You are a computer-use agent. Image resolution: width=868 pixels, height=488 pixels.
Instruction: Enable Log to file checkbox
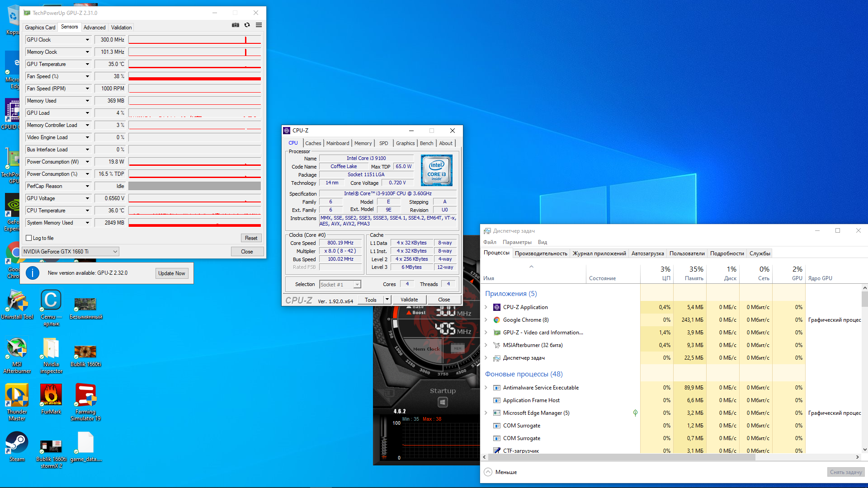(x=29, y=238)
